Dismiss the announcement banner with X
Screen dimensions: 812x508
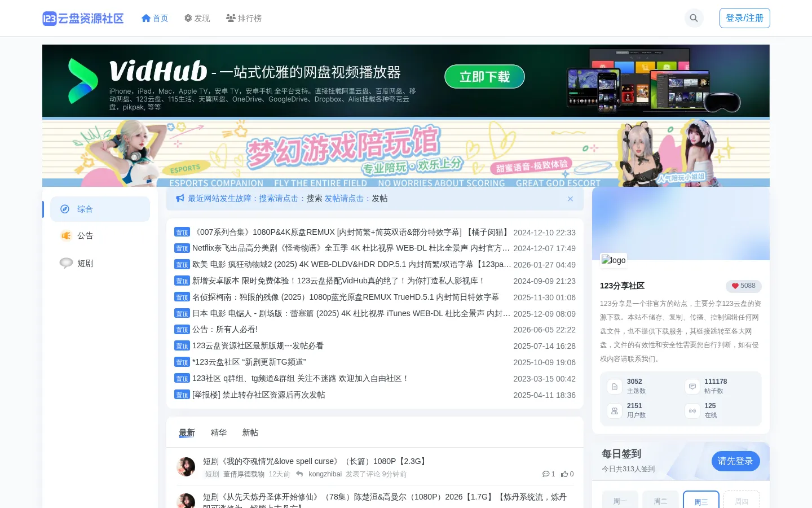click(570, 199)
